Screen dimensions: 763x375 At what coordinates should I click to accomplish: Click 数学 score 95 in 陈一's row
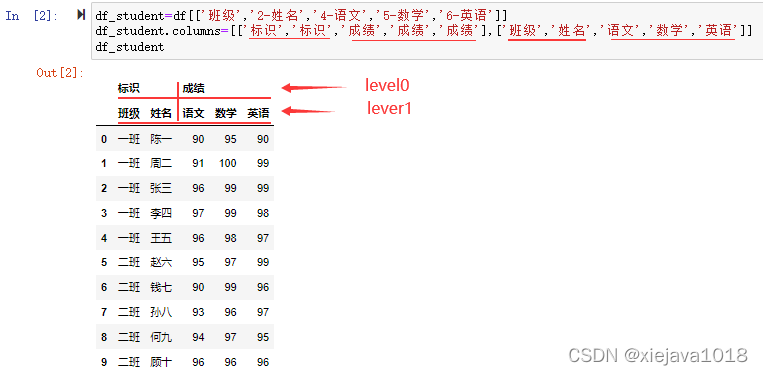pyautogui.click(x=231, y=140)
